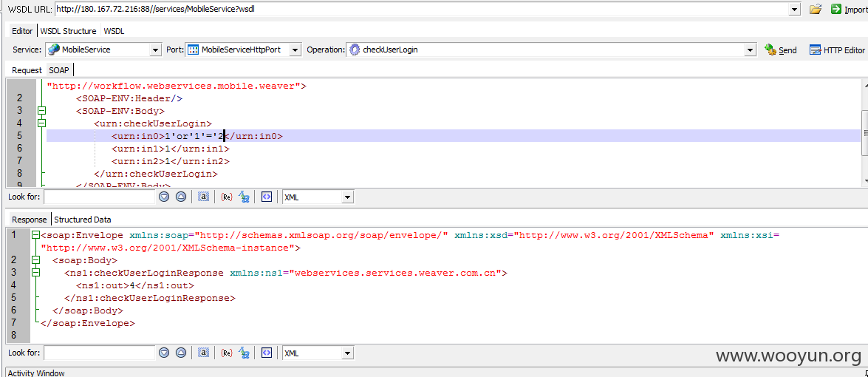
Task: Collapse the SOAP-ENV:Body node in request
Action: tap(41, 111)
